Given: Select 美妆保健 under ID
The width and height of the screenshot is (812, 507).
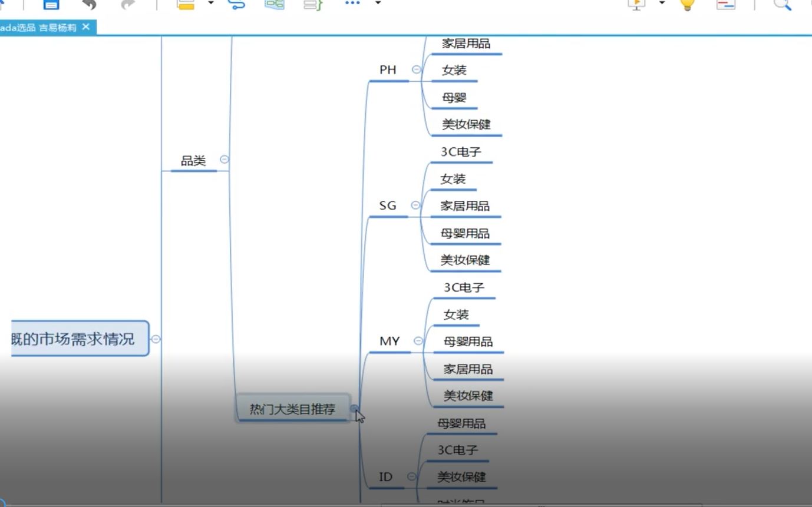Looking at the screenshot, I should click(461, 477).
